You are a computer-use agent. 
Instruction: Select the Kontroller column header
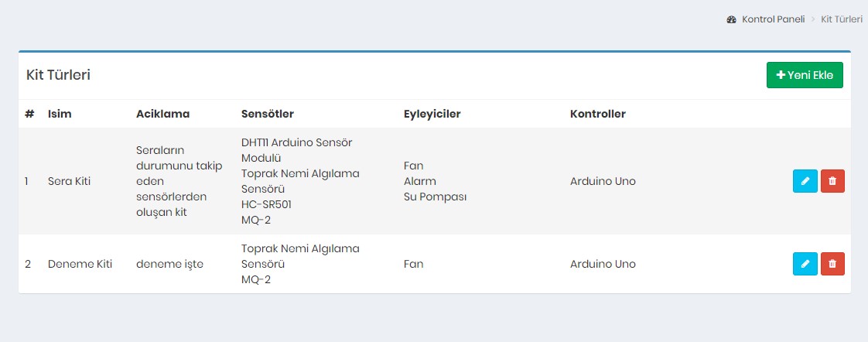(597, 114)
